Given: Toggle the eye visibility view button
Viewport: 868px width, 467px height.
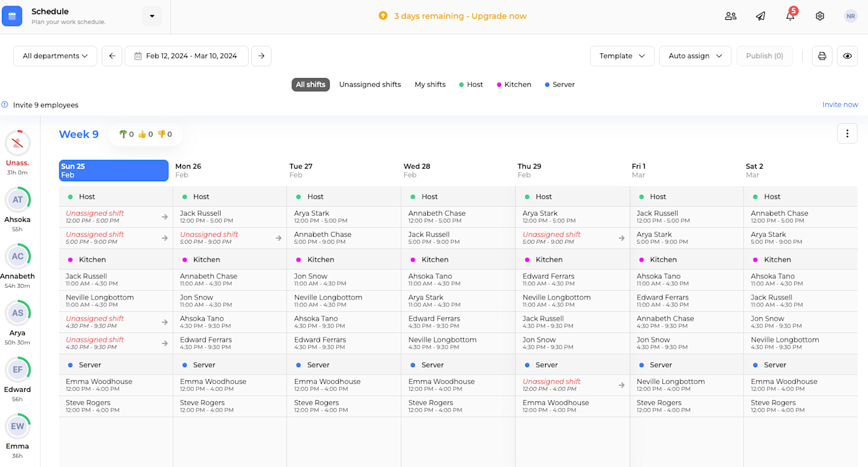Looking at the screenshot, I should 848,56.
